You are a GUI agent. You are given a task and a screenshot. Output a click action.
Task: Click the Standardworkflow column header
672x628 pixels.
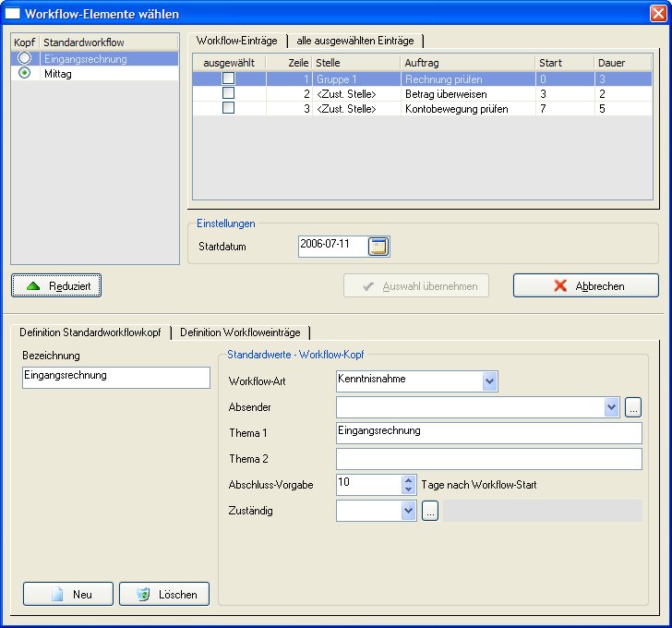(x=109, y=42)
